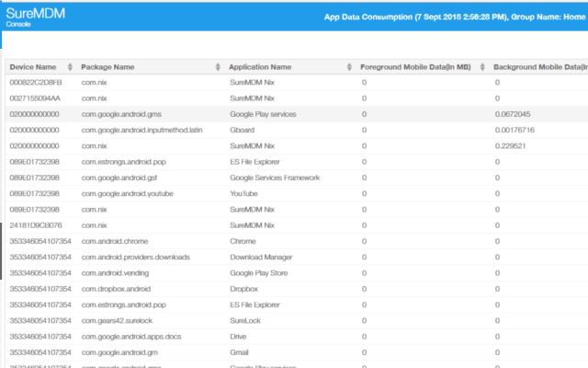Click SureLock application name
Screen dimensions: 588x368
(245, 320)
